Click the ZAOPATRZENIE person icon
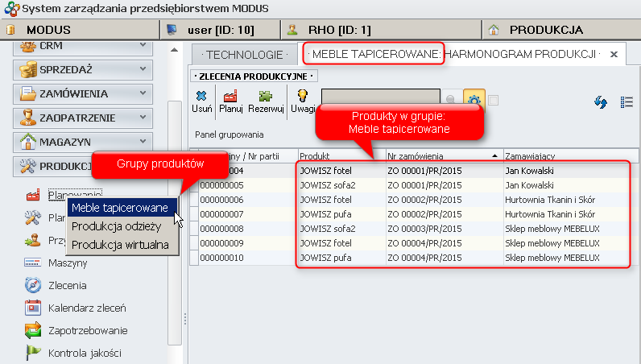The width and height of the screenshot is (641, 364). coord(28,118)
